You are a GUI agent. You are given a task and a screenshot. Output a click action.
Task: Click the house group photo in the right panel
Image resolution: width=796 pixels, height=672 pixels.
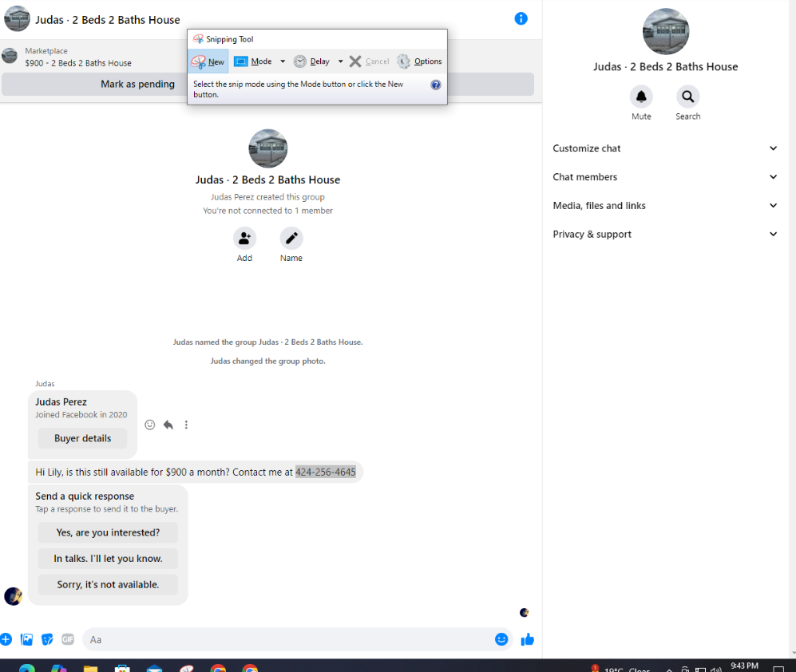point(666,31)
